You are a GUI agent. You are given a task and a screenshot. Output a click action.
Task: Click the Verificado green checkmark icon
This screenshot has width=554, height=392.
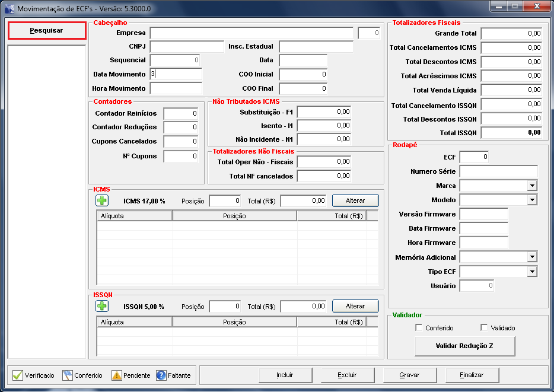17,375
